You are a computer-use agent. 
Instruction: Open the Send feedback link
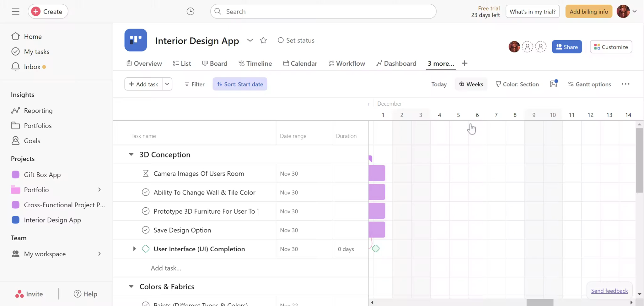point(609,291)
